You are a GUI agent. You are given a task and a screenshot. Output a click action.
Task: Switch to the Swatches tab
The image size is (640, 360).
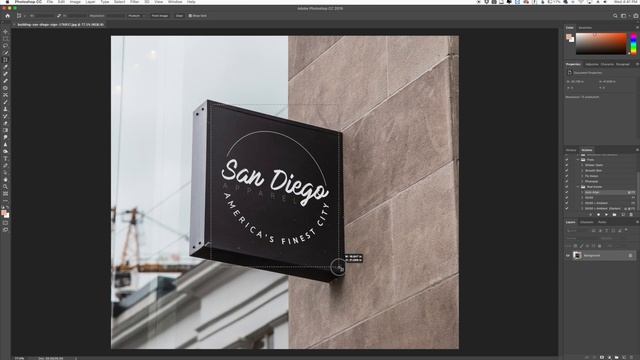(x=585, y=28)
